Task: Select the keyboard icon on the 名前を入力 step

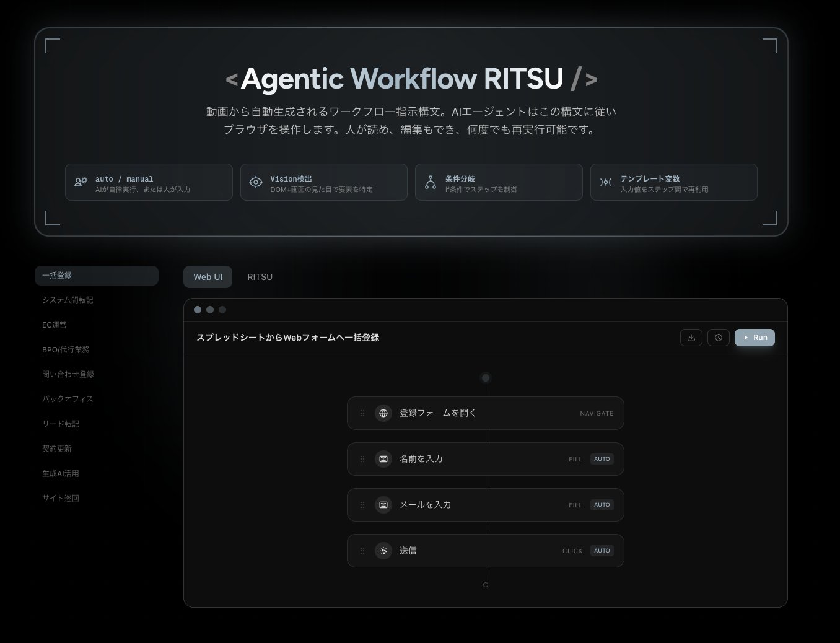Action: click(x=383, y=459)
